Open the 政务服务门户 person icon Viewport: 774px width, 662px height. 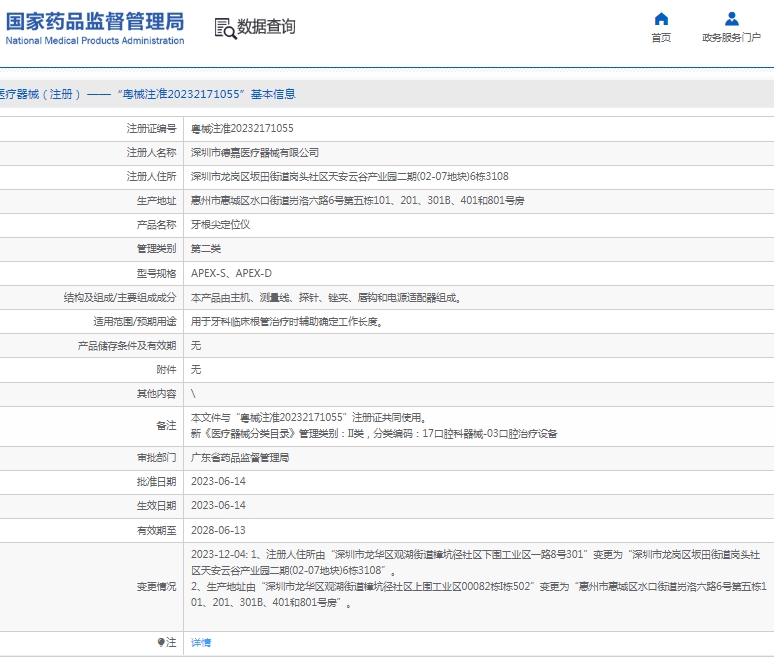pyautogui.click(x=732, y=19)
